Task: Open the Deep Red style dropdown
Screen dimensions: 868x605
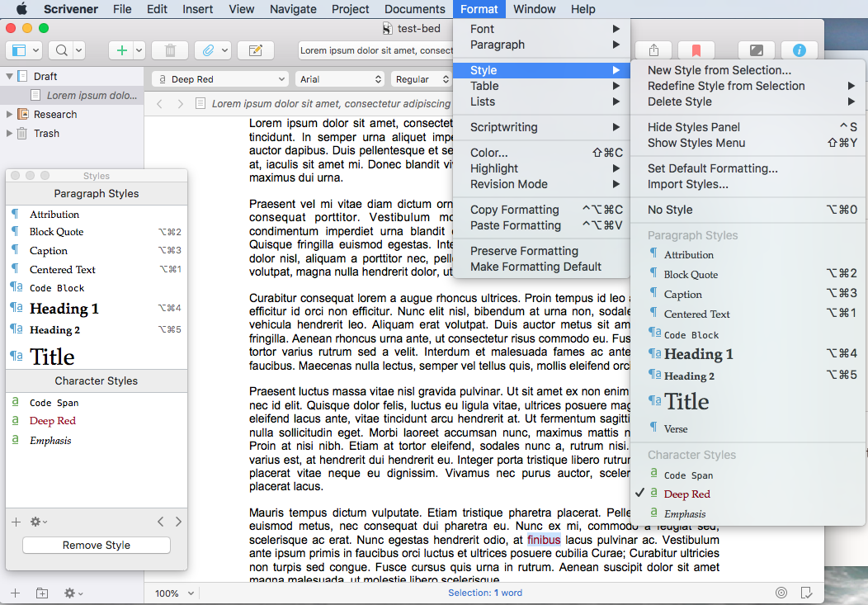Action: 220,79
